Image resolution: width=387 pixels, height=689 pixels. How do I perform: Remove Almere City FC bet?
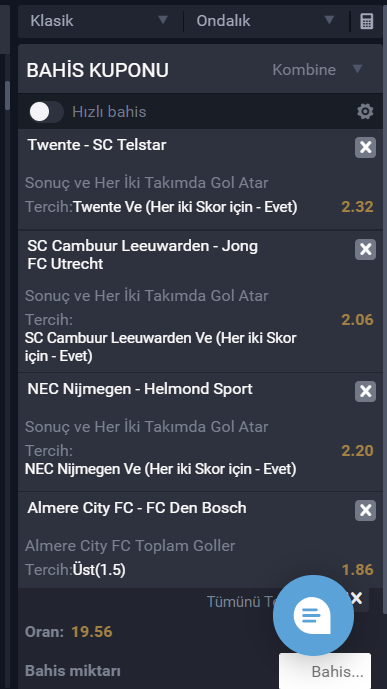click(365, 510)
